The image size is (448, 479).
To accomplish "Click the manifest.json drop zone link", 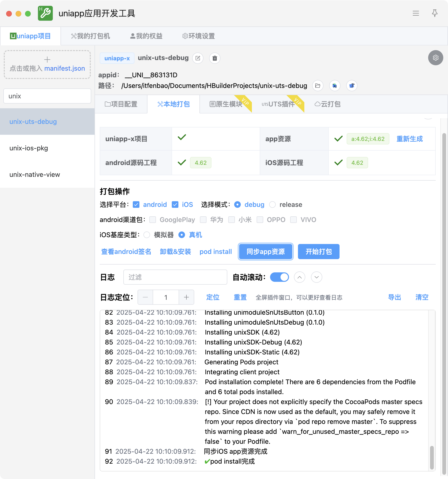I will [x=65, y=68].
